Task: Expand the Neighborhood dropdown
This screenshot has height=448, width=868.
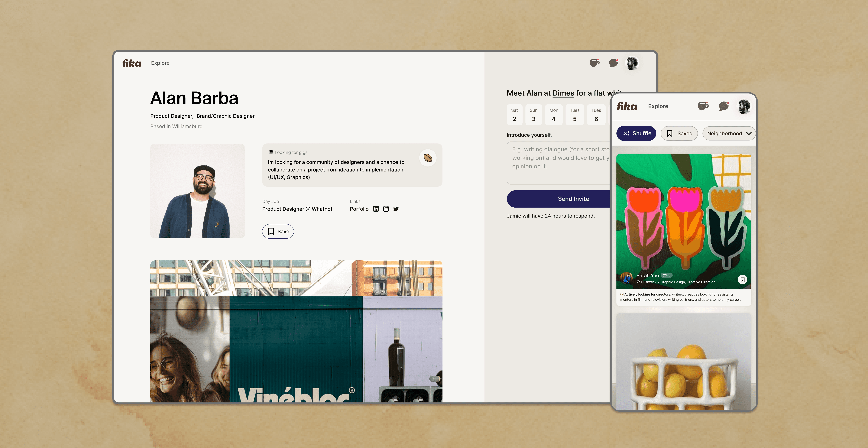Action: coord(729,133)
